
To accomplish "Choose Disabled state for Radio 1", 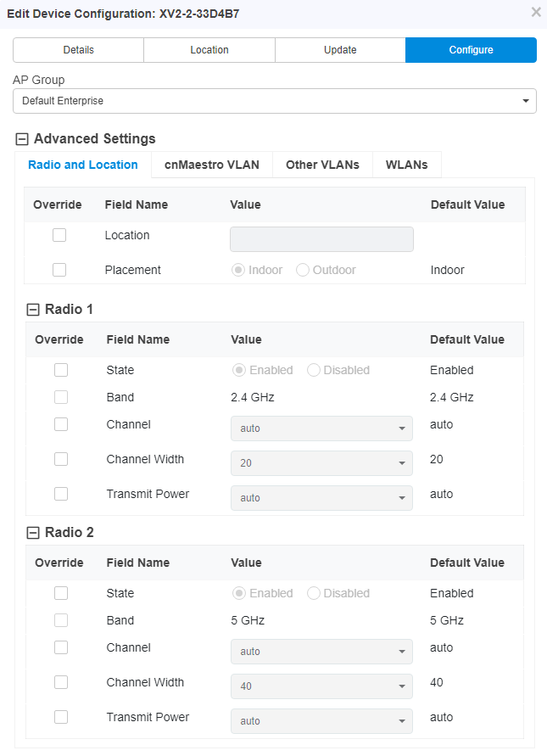I will point(314,370).
